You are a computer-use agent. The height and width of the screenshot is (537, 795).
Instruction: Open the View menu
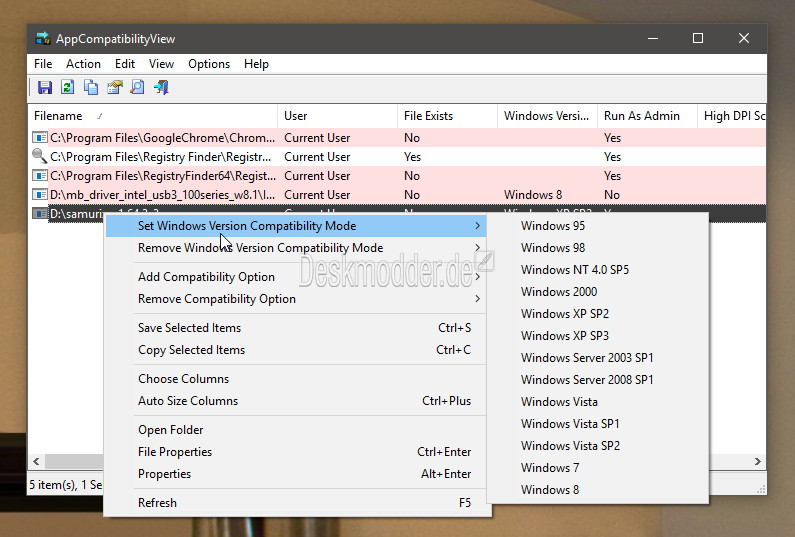coord(161,64)
